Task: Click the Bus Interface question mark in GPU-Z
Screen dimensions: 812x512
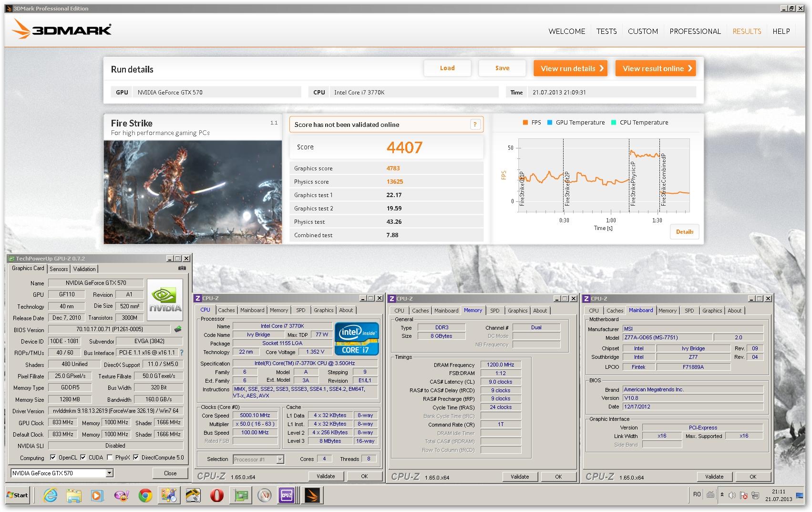Action: click(x=181, y=353)
